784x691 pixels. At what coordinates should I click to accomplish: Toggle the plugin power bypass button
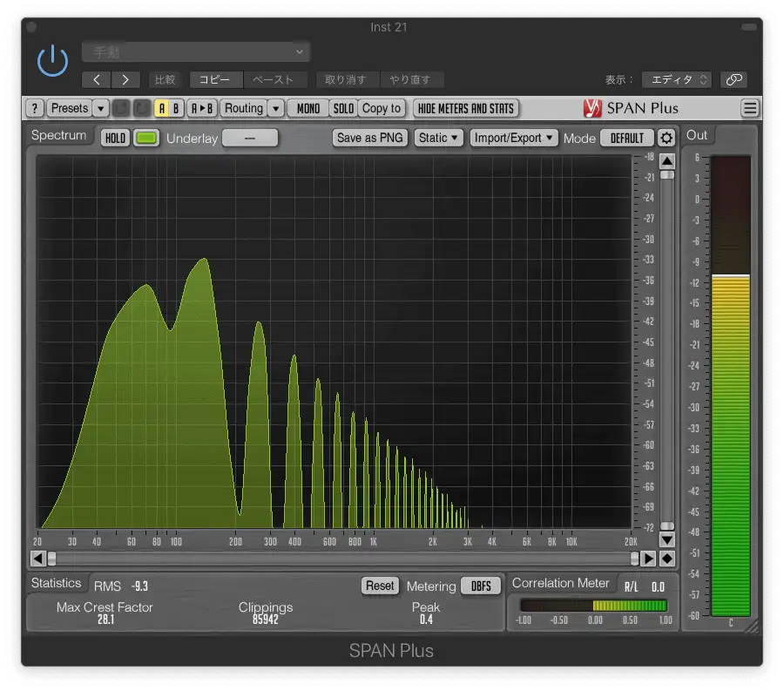click(x=52, y=60)
